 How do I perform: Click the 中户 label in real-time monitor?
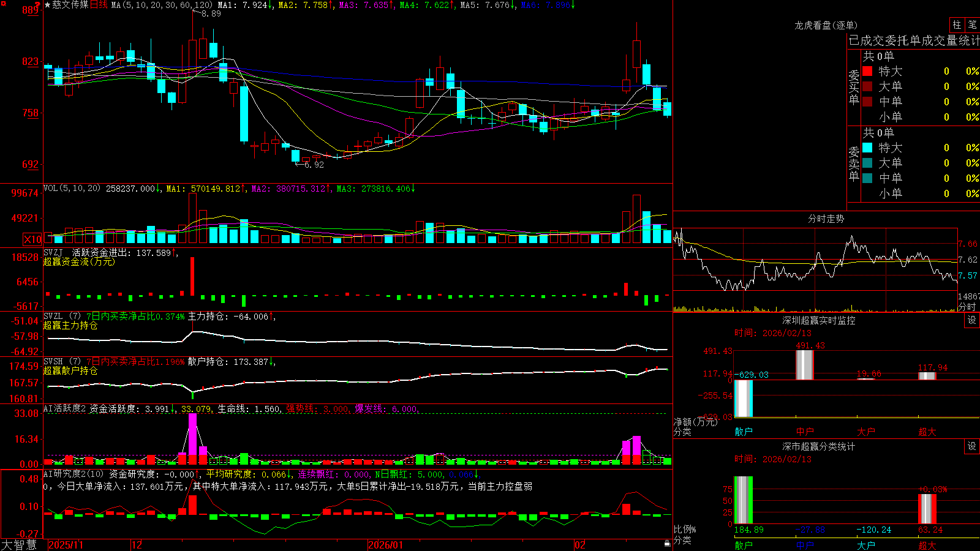805,432
